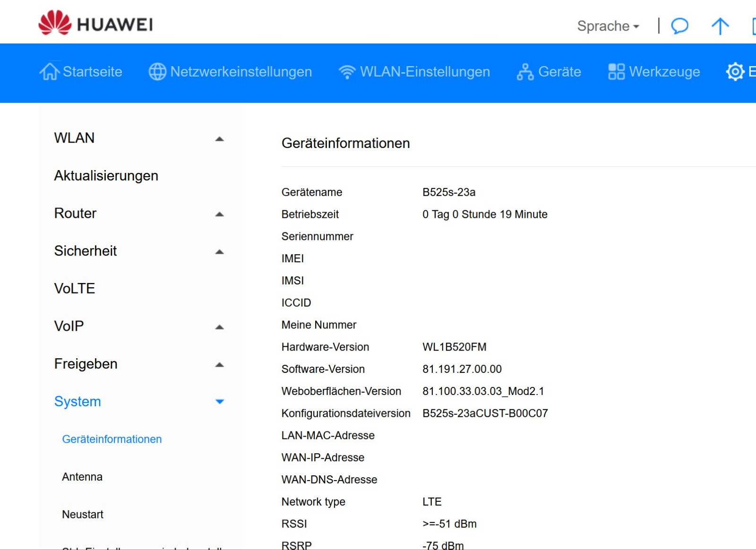The width and height of the screenshot is (756, 550).
Task: Click hardware version WL1B520FM
Action: pyautogui.click(x=454, y=347)
